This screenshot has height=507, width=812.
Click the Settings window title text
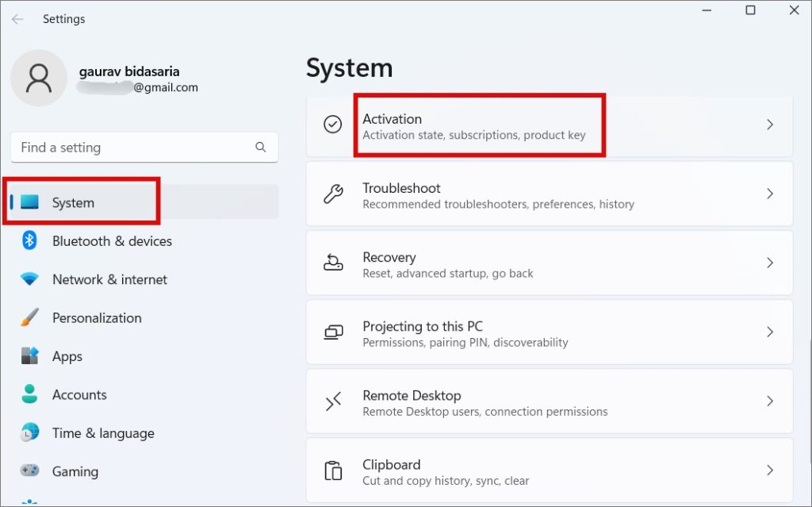pos(63,19)
